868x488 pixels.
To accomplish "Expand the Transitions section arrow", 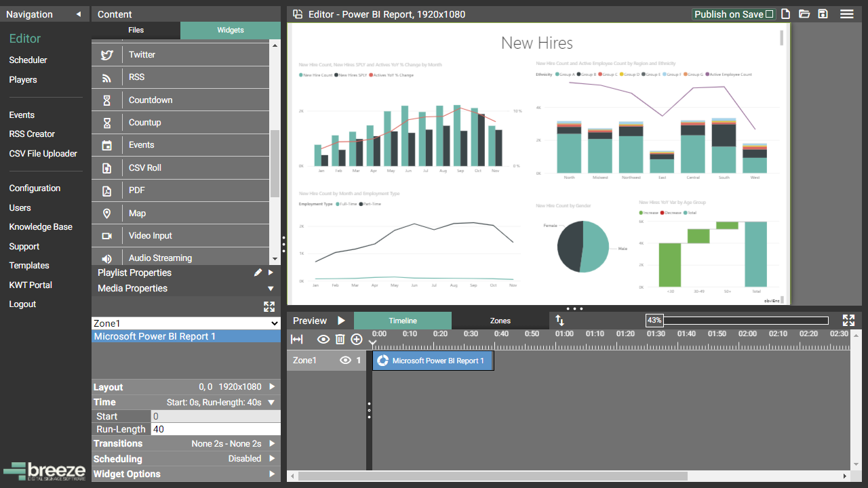I will point(271,444).
